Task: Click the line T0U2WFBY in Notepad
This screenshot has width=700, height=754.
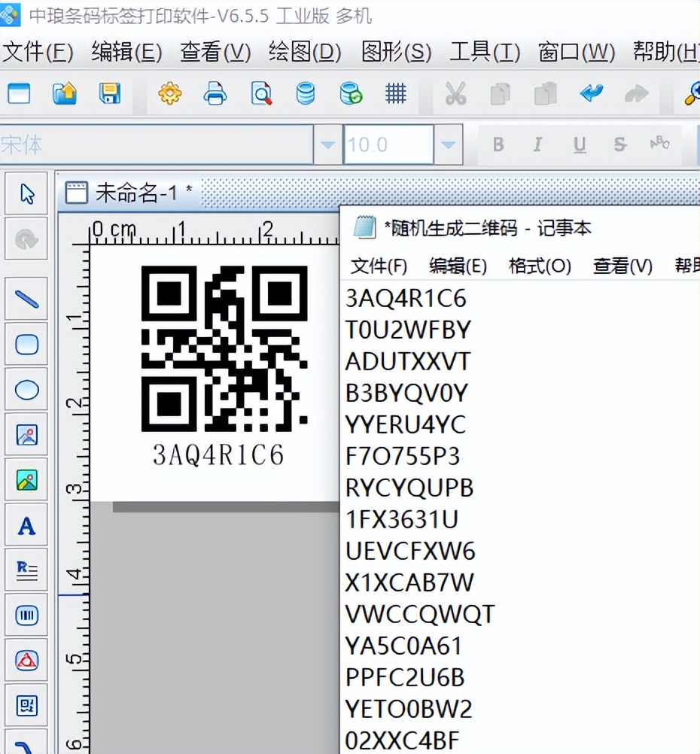Action: pos(408,330)
